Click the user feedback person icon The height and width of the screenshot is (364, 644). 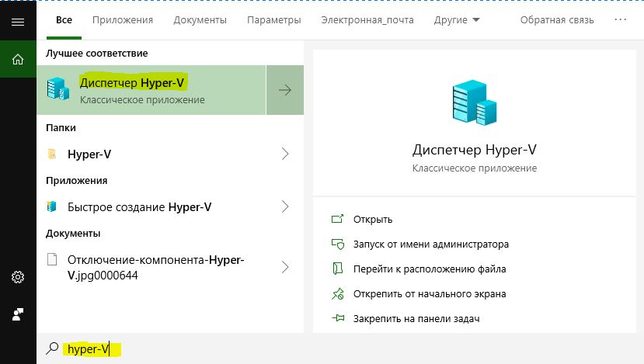point(18,314)
